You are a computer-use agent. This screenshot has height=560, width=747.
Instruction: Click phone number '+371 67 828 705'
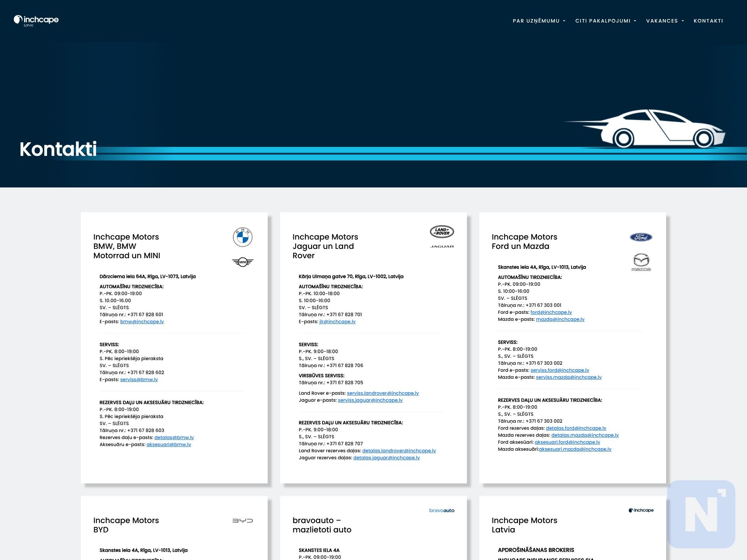pos(345,383)
